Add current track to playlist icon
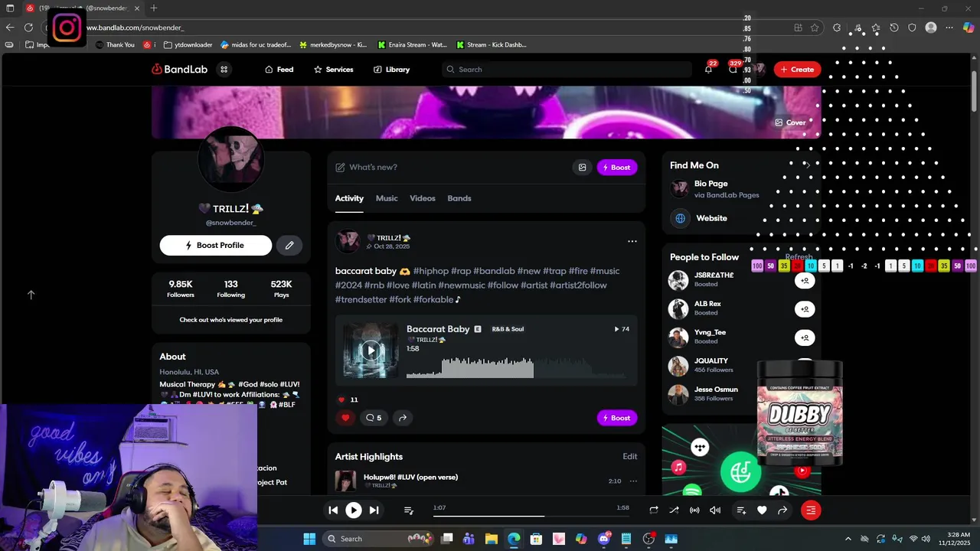This screenshot has width=980, height=551. (741, 510)
